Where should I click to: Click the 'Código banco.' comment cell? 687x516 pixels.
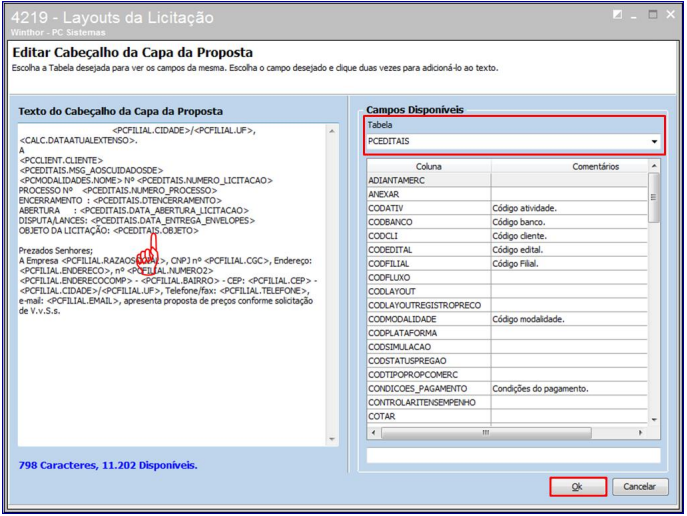(x=569, y=222)
